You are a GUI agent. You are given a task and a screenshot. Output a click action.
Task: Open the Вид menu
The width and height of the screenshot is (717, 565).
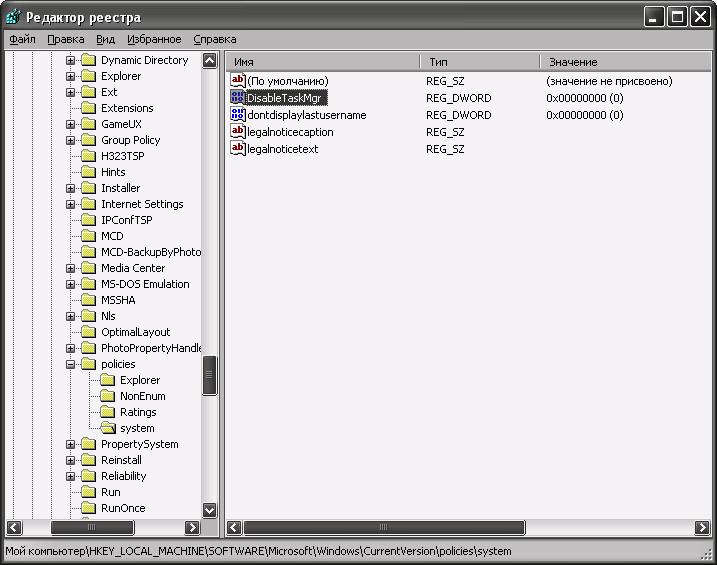pos(105,39)
